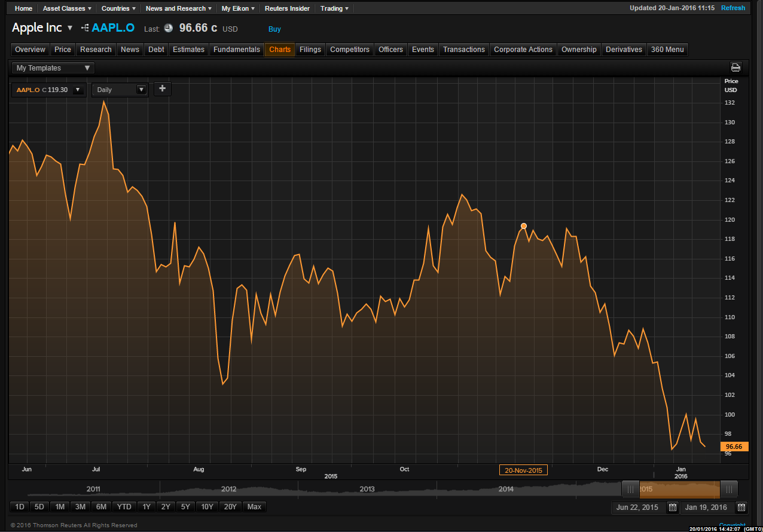Screen dimensions: 763x532
Task: View the Ownership tab
Action: click(579, 50)
